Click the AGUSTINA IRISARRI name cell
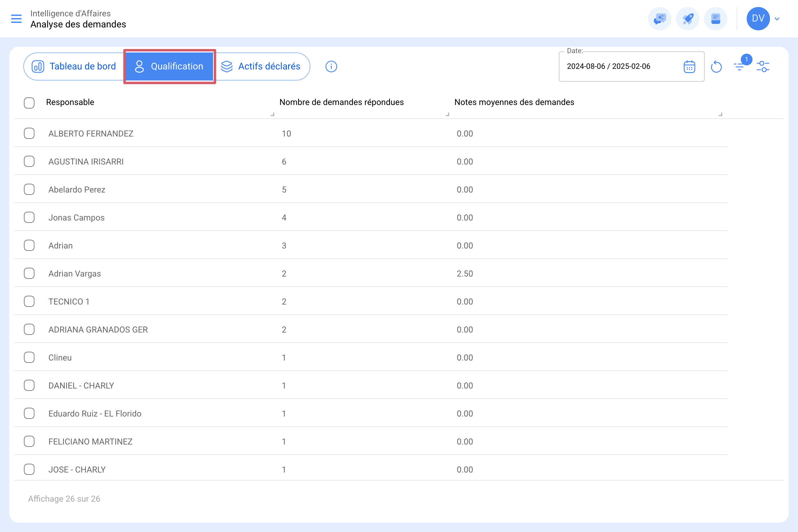 point(86,162)
